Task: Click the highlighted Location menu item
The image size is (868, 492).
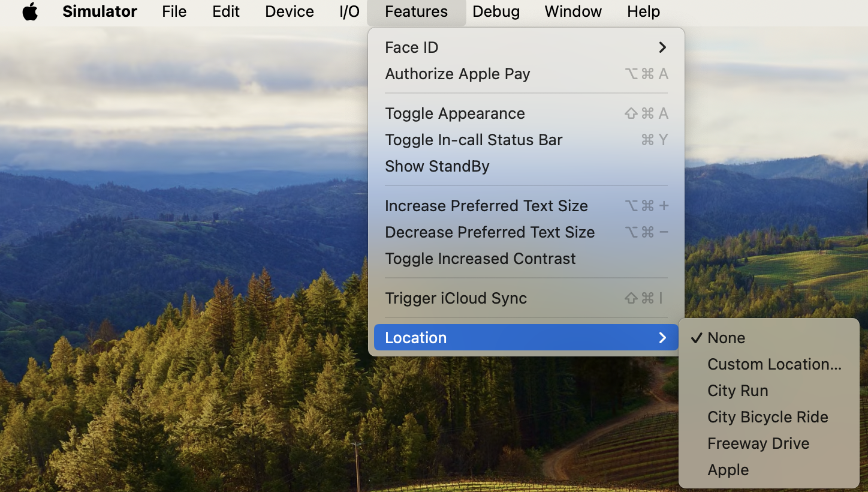Action: point(526,337)
